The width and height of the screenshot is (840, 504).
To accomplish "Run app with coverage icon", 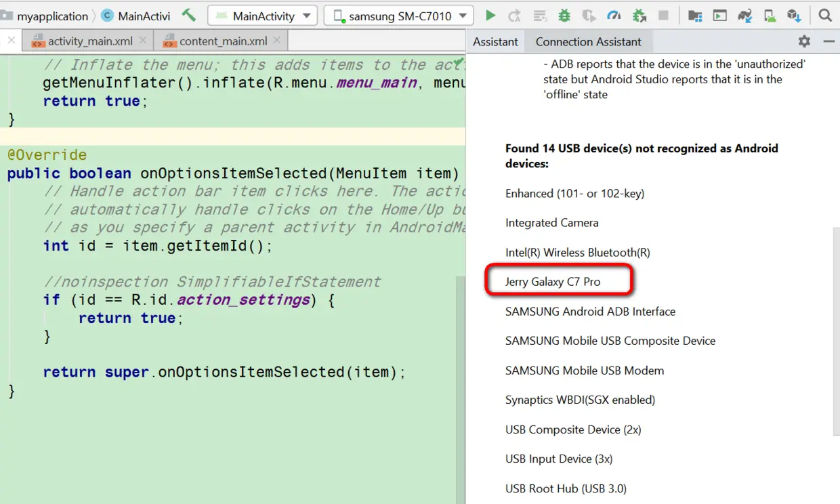I will [589, 15].
